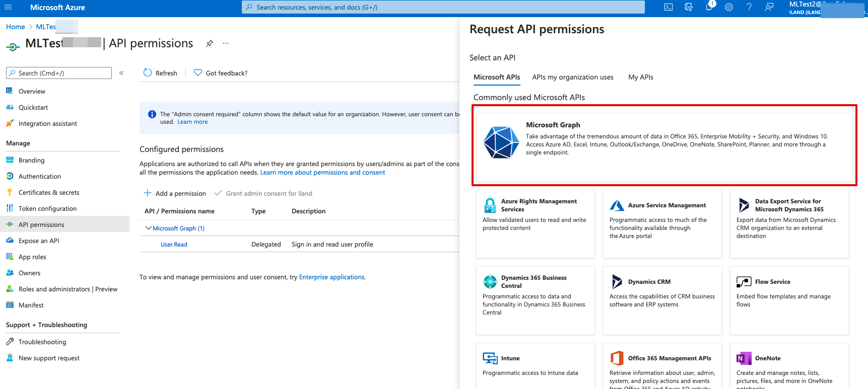Image resolution: width=868 pixels, height=389 pixels.
Task: Open Cloud Shell from top bar
Action: (x=669, y=7)
